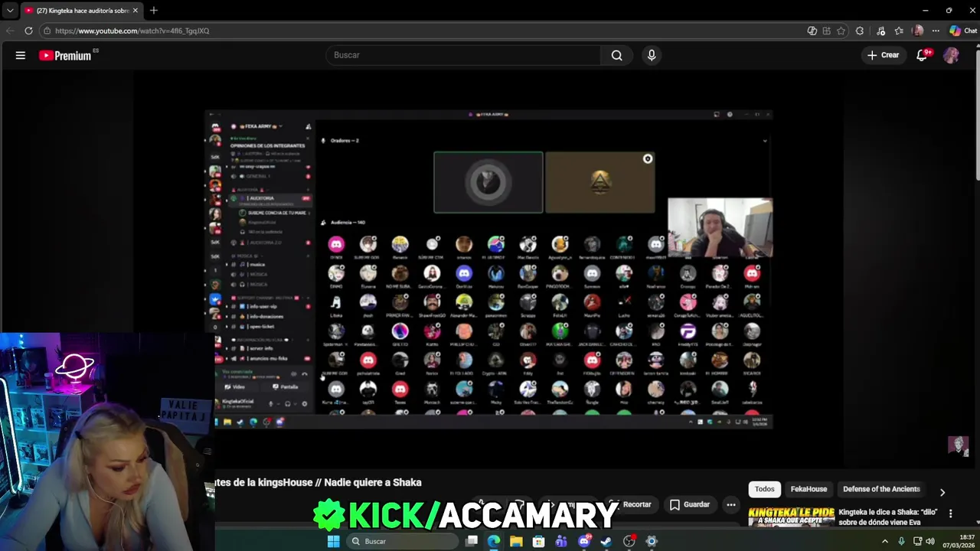
Task: Open the Edge profile picture
Action: click(x=918, y=31)
